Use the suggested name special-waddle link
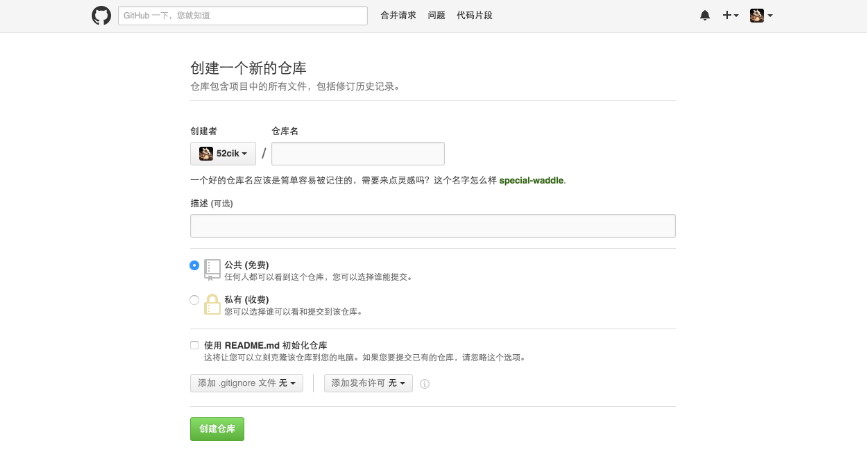 coord(532,181)
